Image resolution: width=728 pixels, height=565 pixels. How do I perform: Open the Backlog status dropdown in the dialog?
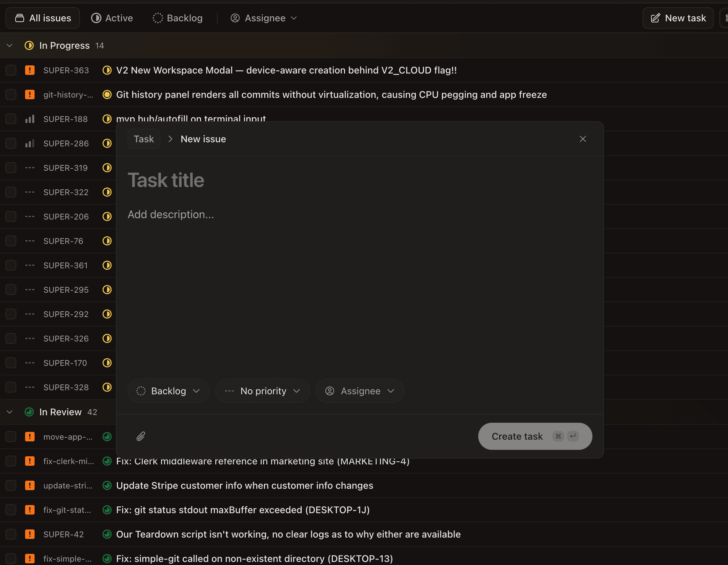[x=168, y=391]
